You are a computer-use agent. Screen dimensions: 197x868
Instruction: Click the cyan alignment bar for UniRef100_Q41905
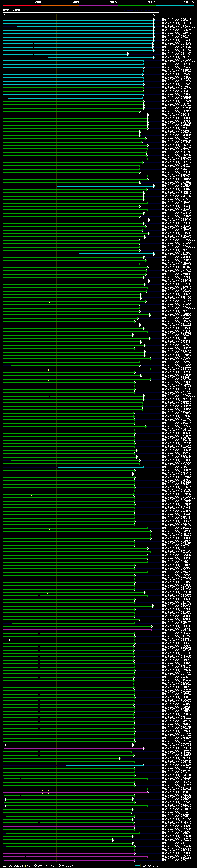pyautogui.click(x=117, y=254)
